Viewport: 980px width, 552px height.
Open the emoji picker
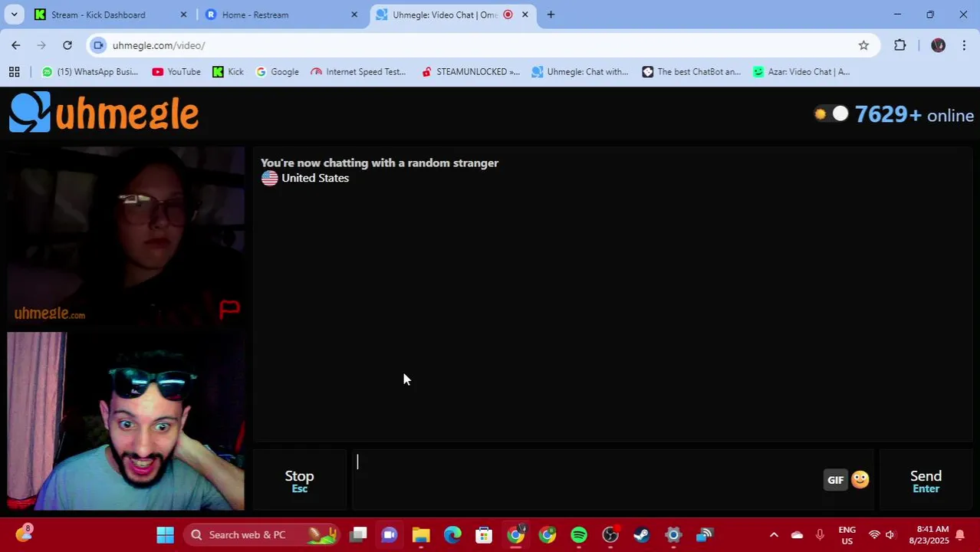[860, 479]
